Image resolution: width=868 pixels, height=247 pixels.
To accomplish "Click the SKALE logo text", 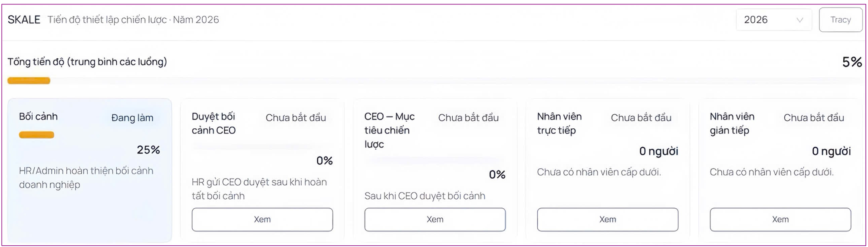I will pos(24,20).
